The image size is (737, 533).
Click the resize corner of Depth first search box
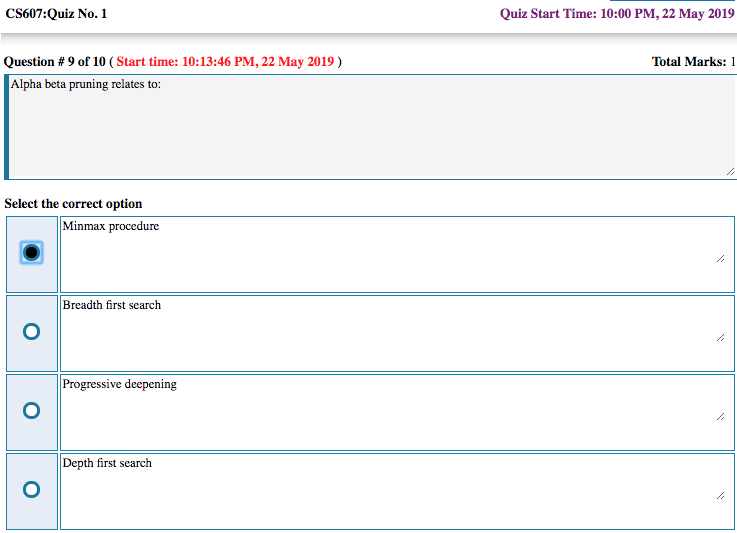pos(720,495)
